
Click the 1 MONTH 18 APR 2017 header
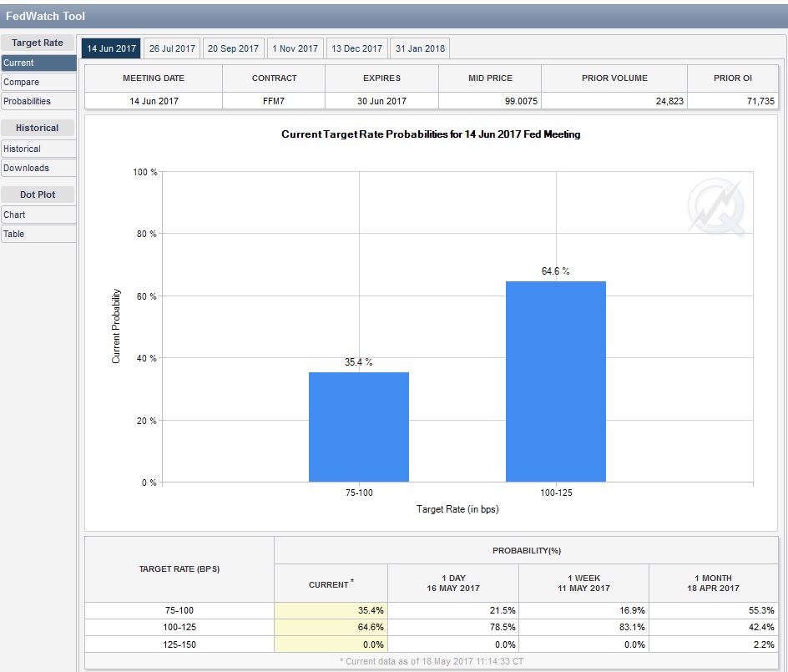(x=713, y=583)
